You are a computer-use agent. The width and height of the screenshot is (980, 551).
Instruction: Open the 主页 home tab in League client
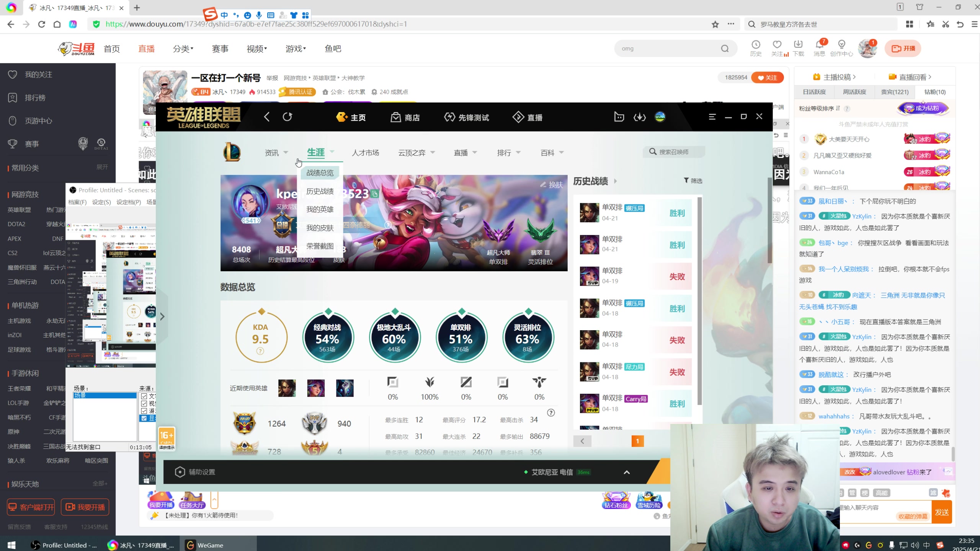pos(351,117)
